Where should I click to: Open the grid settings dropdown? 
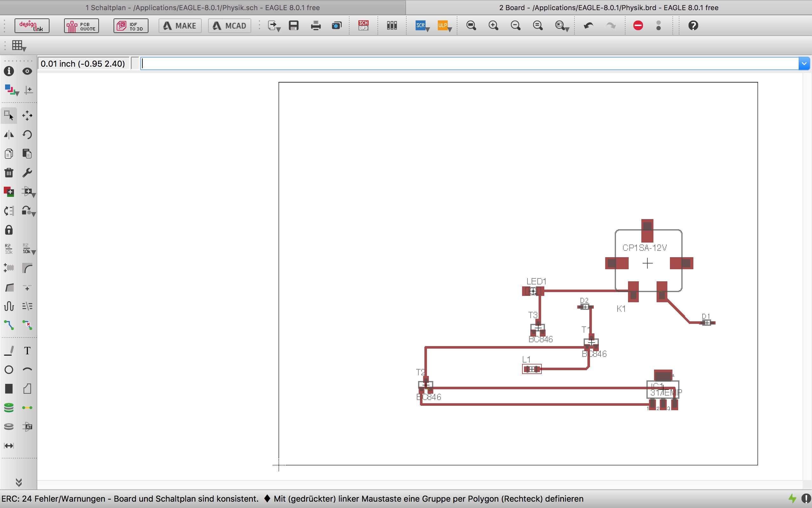[19, 46]
